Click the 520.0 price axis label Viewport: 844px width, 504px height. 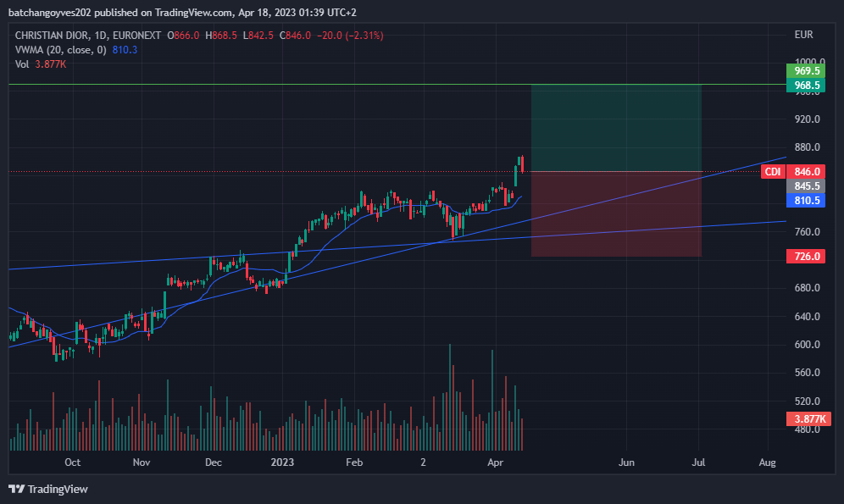(x=808, y=402)
